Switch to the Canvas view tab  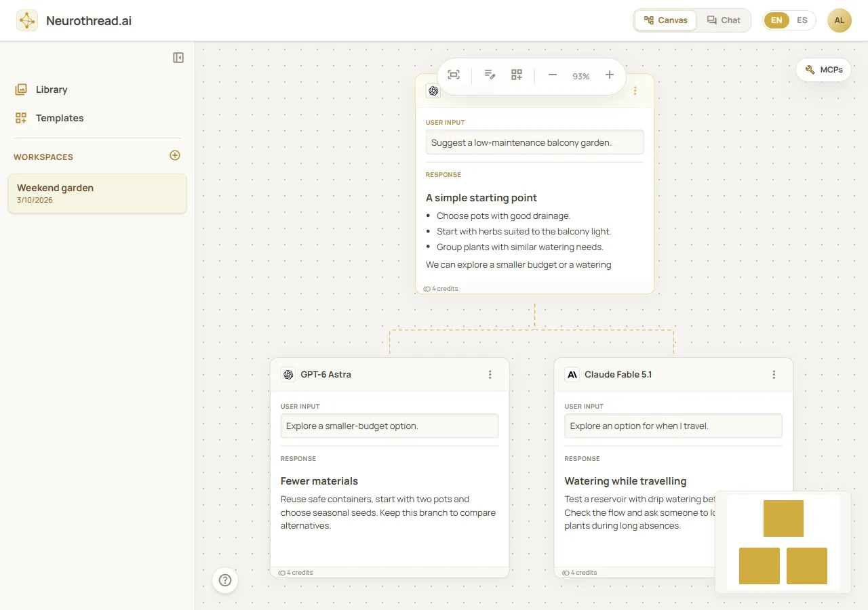[x=666, y=20]
